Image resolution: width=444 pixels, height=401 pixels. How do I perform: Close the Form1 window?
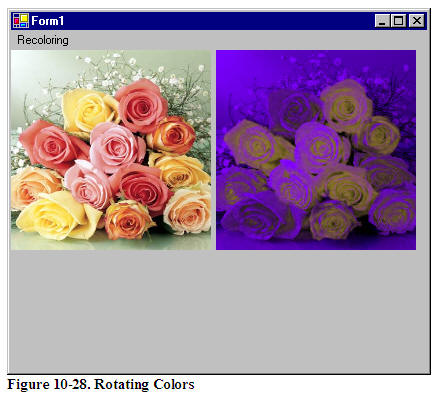(416, 21)
